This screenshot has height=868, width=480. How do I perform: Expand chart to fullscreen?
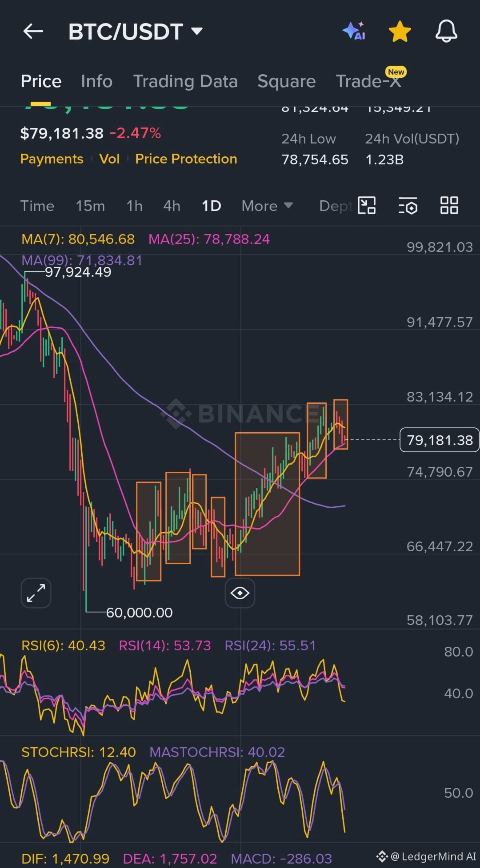click(x=36, y=593)
